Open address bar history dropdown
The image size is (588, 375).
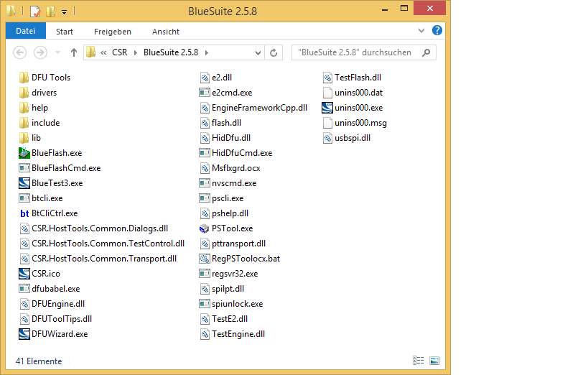pos(258,53)
